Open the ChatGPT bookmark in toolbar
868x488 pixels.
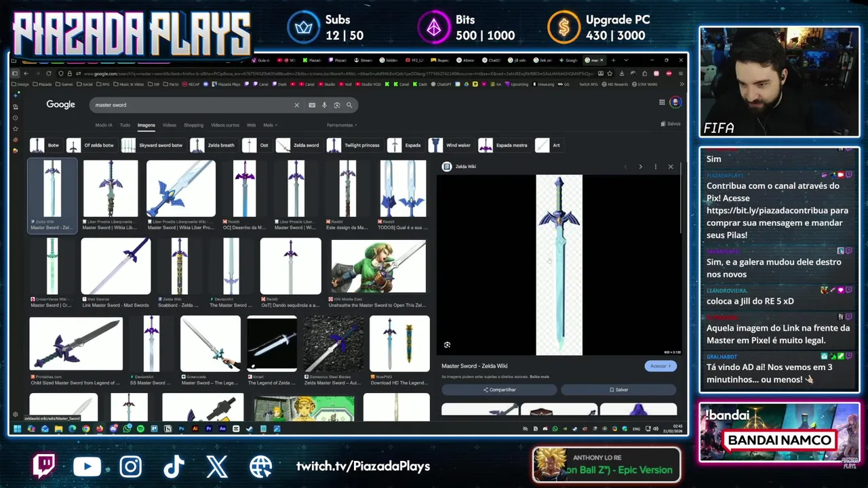[x=441, y=84]
